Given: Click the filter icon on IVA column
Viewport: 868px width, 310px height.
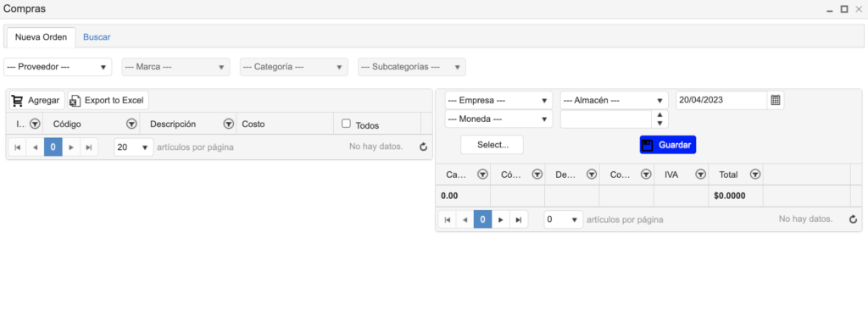Looking at the screenshot, I should point(700,174).
